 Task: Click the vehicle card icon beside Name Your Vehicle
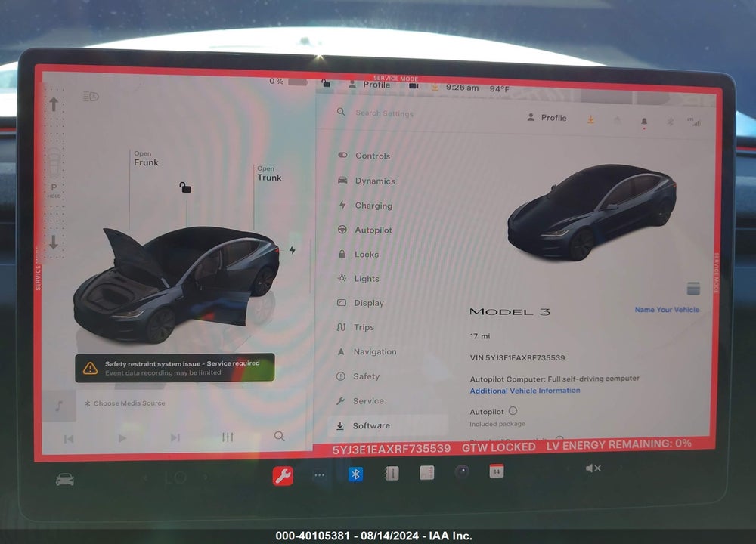click(x=693, y=289)
